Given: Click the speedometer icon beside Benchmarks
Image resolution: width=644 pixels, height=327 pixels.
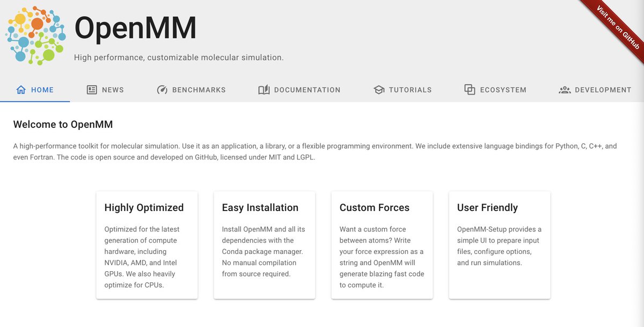Looking at the screenshot, I should click(x=162, y=90).
